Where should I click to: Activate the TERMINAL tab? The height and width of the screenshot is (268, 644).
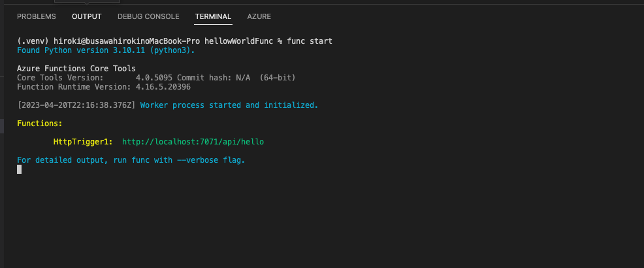pos(213,16)
